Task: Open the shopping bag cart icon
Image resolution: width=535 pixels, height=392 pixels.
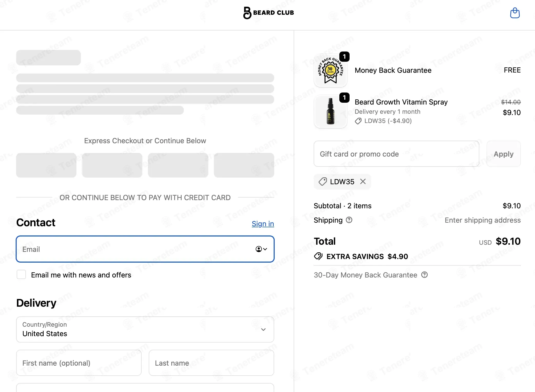Action: click(x=515, y=13)
